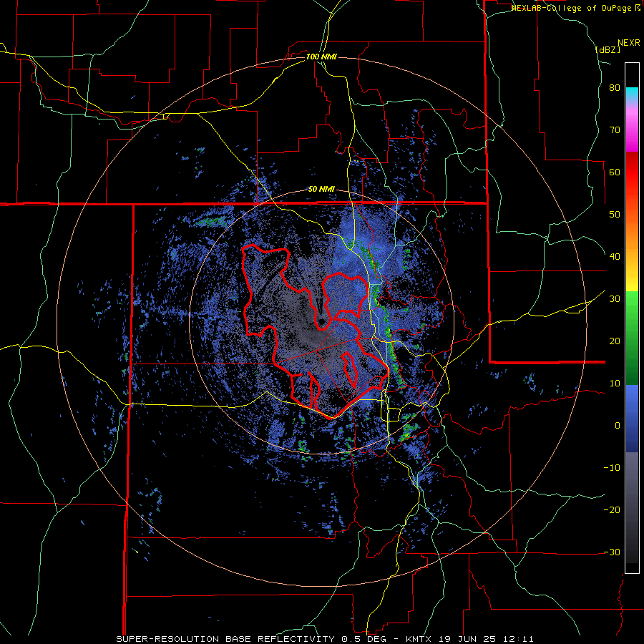Click the KMTX radar site identifier

[420, 639]
